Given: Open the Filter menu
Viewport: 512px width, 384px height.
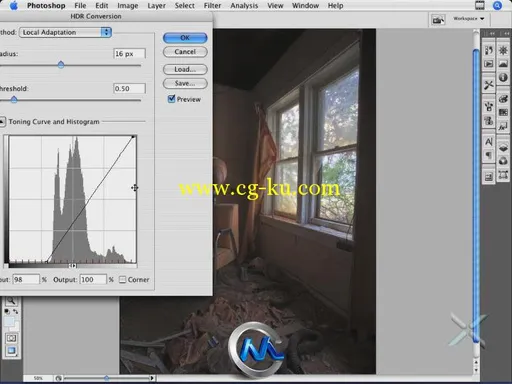Looking at the screenshot, I should pyautogui.click(x=212, y=6).
